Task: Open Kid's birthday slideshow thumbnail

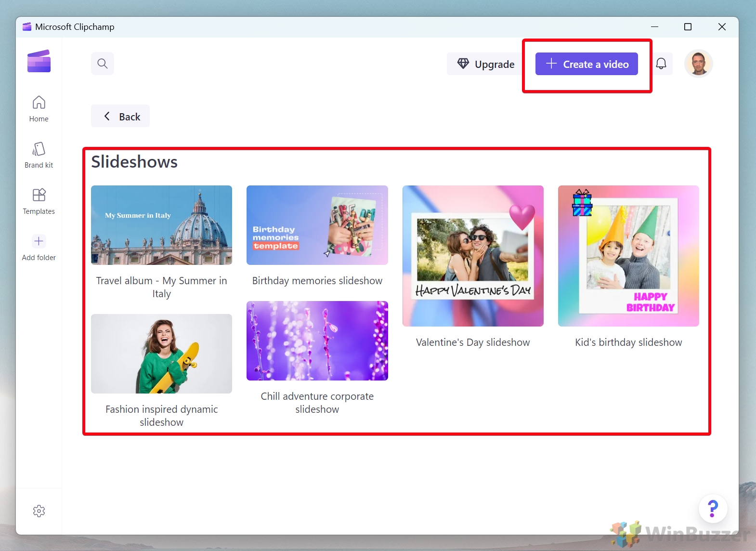Action: tap(628, 256)
